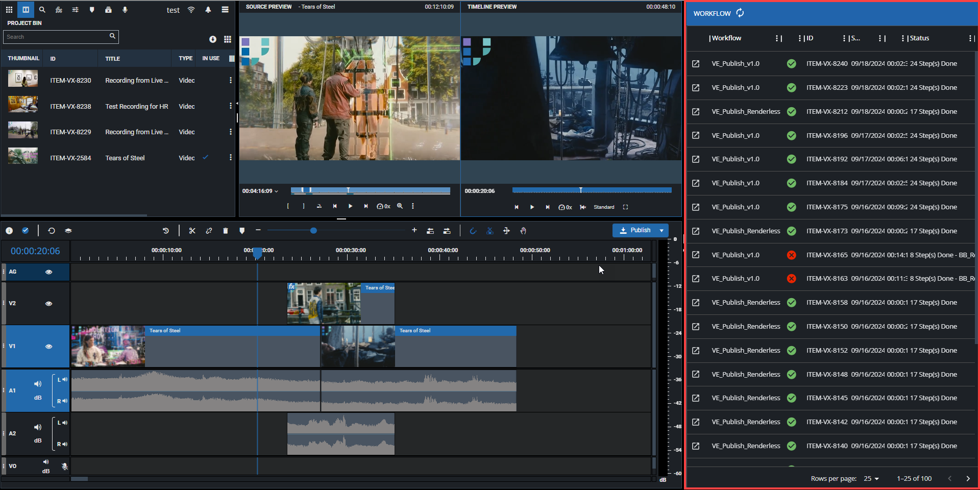The width and height of the screenshot is (980, 490).
Task: Open the kebab menu for ITEM-VX-8238
Action: click(231, 106)
